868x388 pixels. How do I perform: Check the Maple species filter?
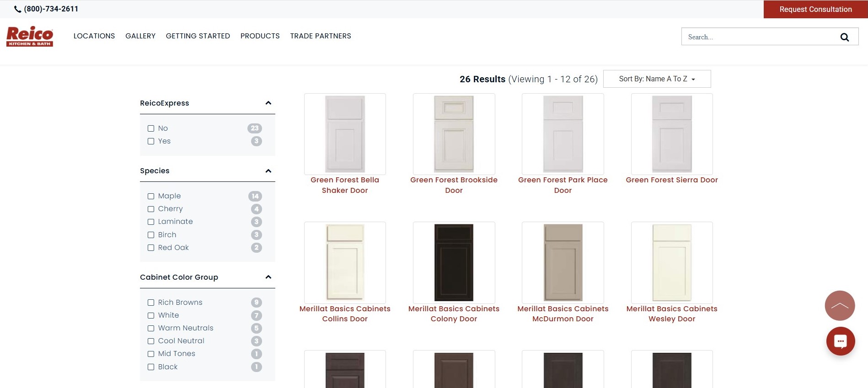[151, 196]
